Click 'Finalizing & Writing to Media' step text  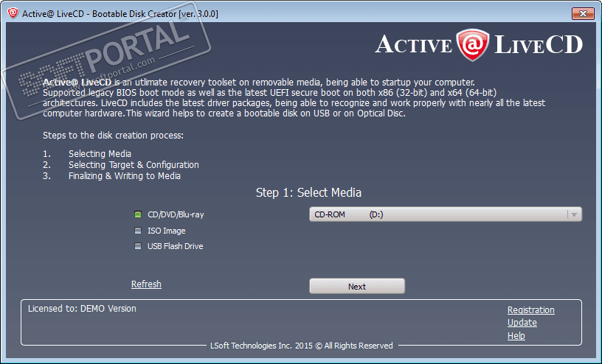[x=125, y=176]
